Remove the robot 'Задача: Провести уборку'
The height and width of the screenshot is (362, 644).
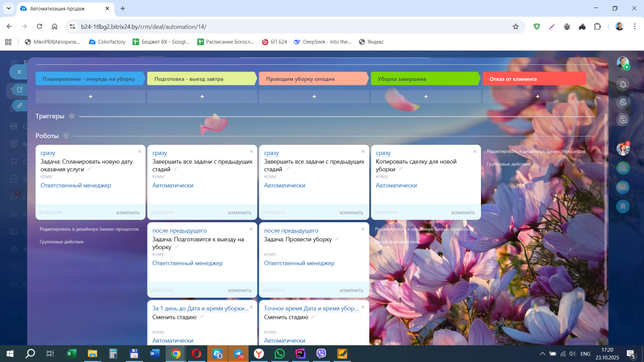[363, 229]
